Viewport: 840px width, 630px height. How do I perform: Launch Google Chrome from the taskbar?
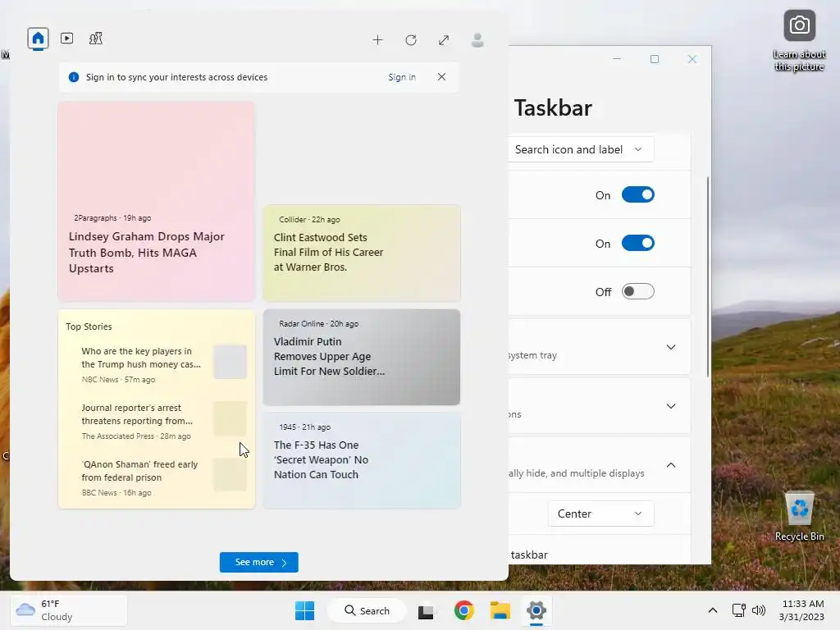[464, 610]
